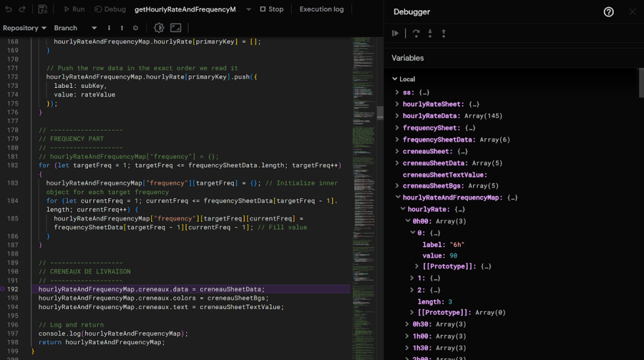
Task: Click the Step out debugger icon
Action: [x=444, y=33]
